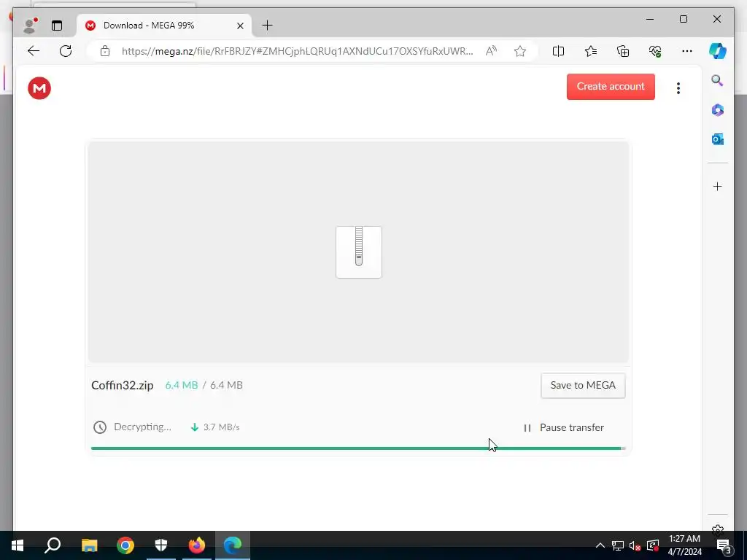Switch to Microsoft Edge on the taskbar
747x560 pixels.
(x=233, y=545)
